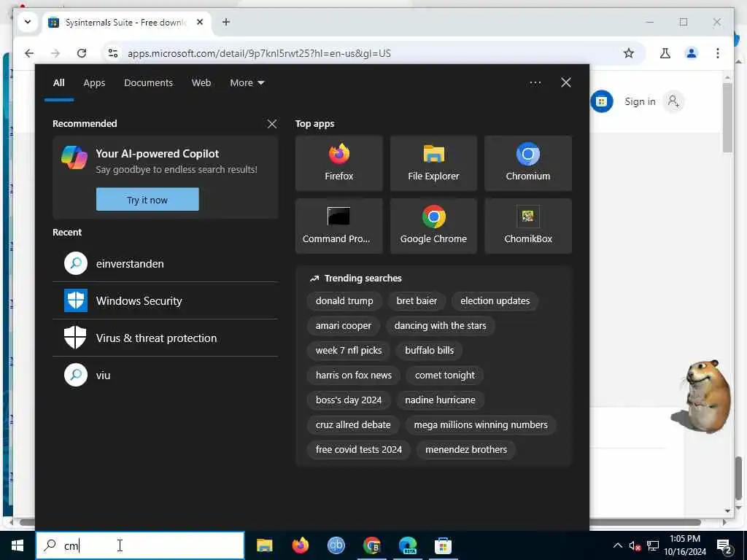Search trending menendez brothers
The image size is (747, 560).
pos(466,449)
